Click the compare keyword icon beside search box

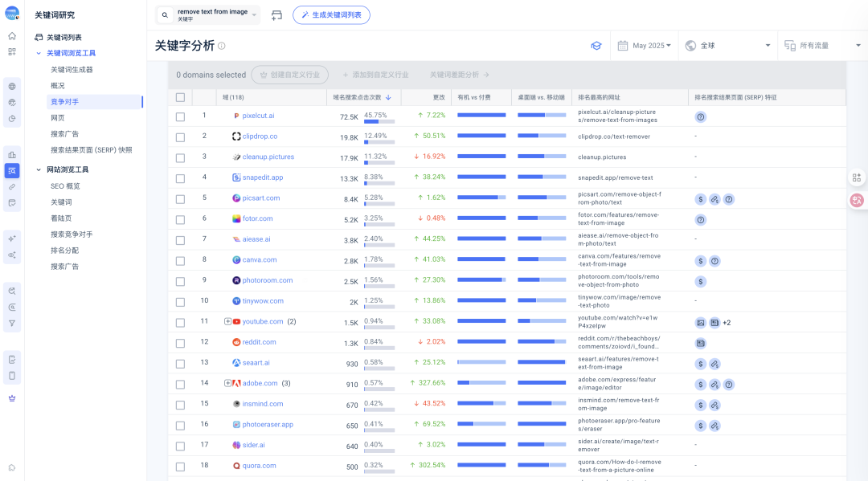pos(276,15)
